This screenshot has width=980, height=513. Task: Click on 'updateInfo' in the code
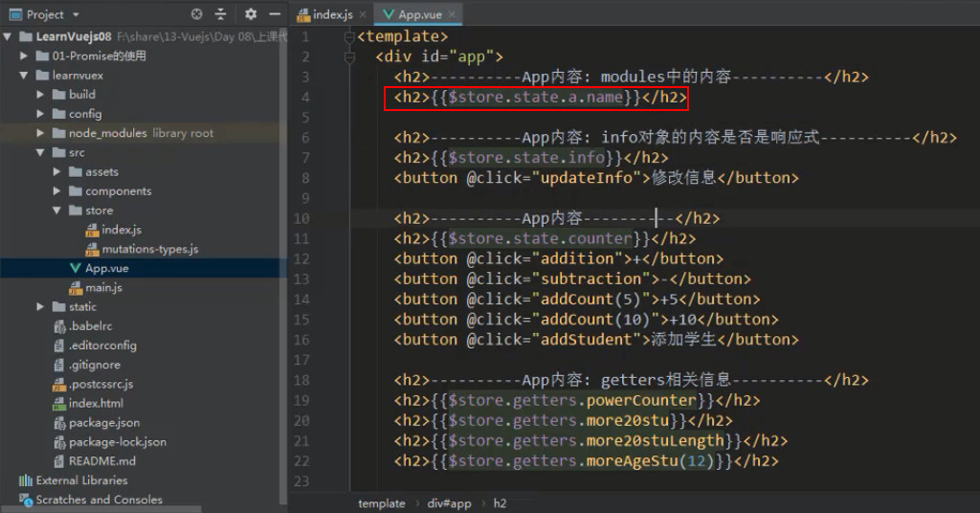587,178
